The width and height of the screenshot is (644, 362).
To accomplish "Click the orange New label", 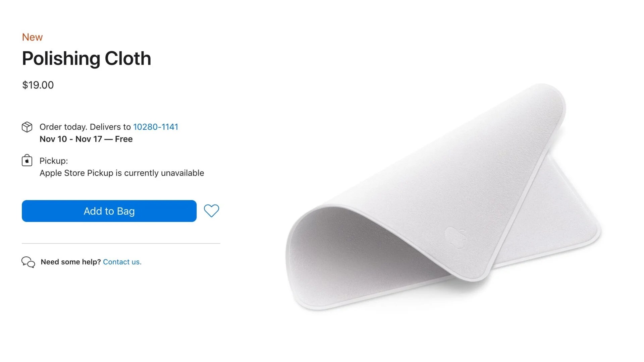I will (32, 37).
